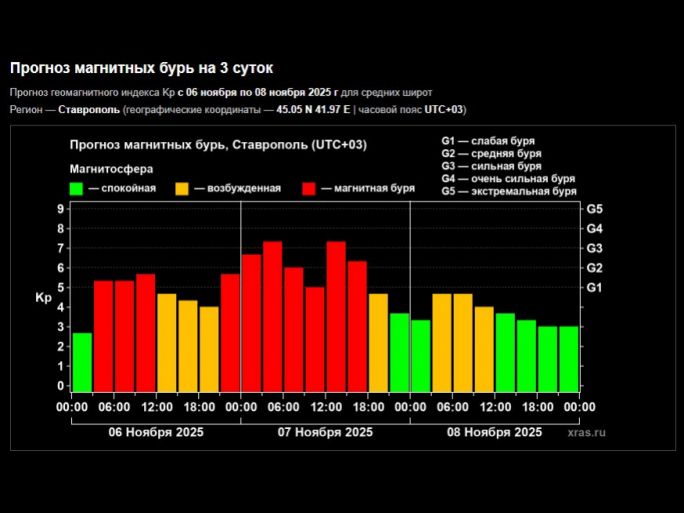The width and height of the screenshot is (684, 513).
Task: Click the xras.ru watermark link
Action: click(586, 432)
